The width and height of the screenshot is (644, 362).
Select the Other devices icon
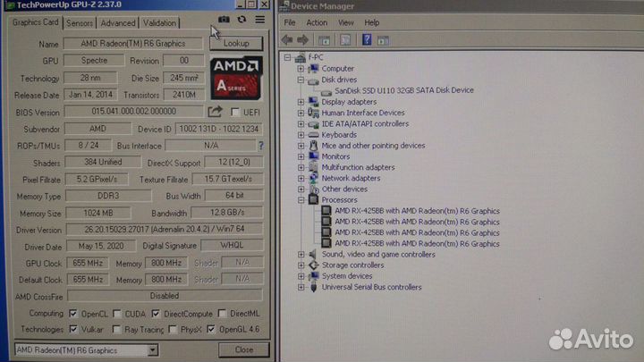(x=314, y=189)
